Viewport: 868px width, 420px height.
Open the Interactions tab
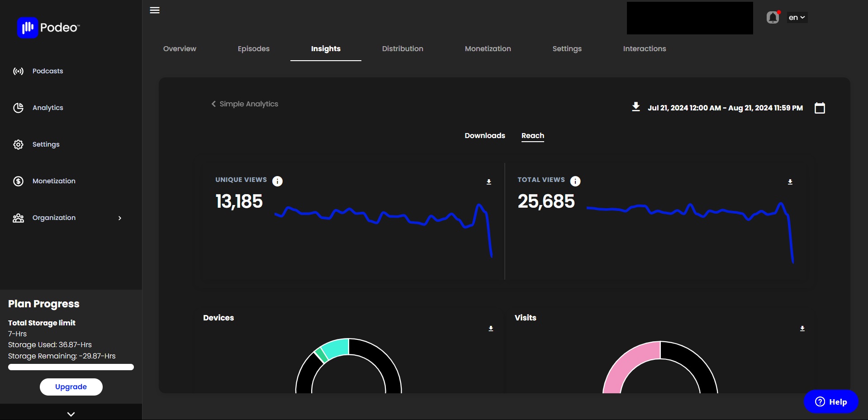point(645,48)
